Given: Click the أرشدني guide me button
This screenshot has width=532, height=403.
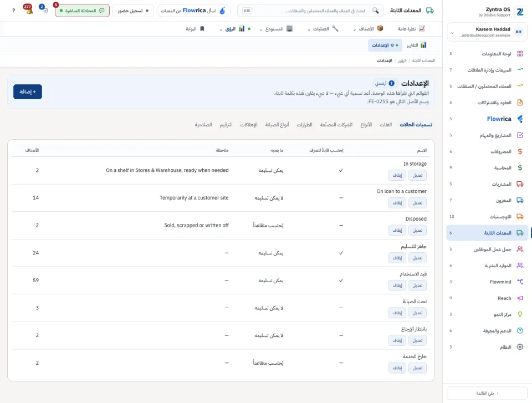Looking at the screenshot, I should 385,83.
